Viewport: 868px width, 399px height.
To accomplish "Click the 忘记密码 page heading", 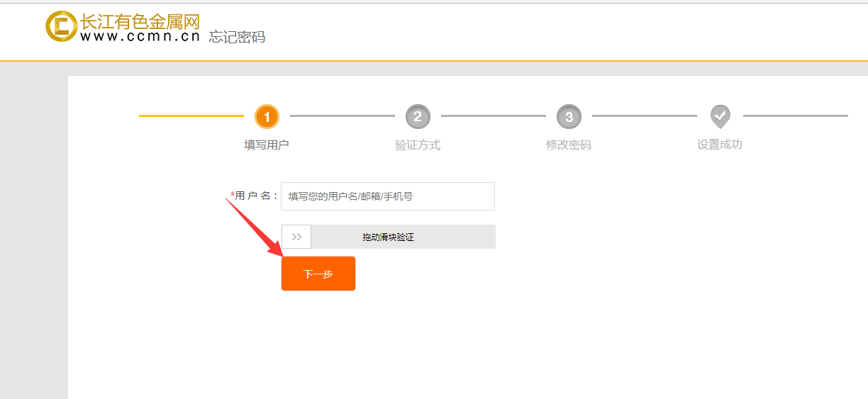I will [237, 37].
